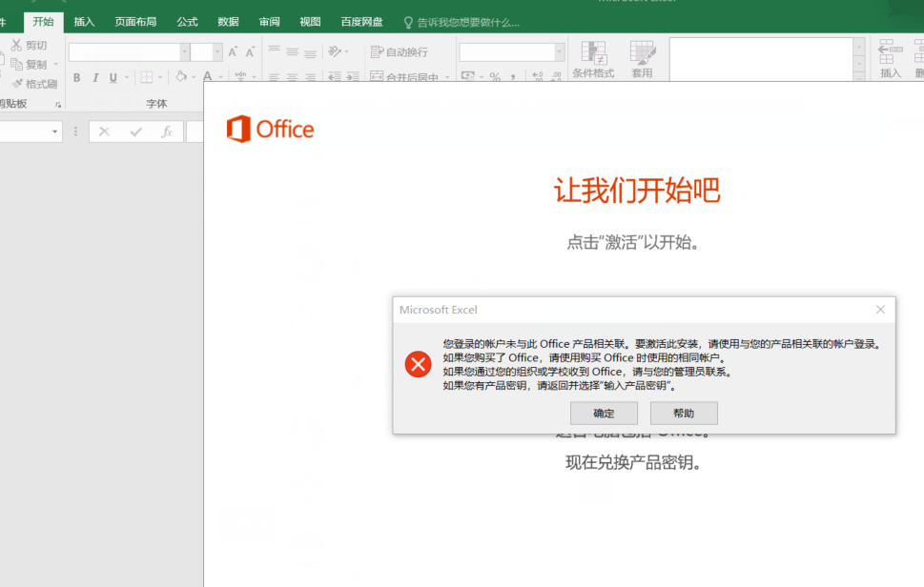Click Merge and Center (合并后居中)
Image resolution: width=924 pixels, height=587 pixels.
tap(404, 77)
